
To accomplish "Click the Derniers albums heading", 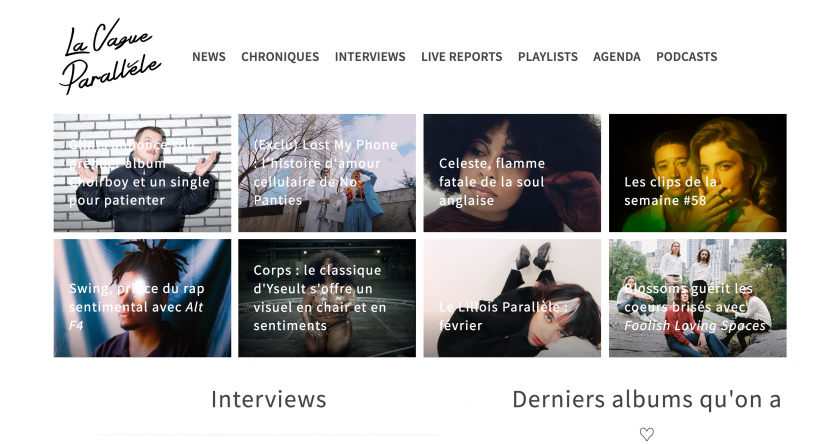I will (x=647, y=400).
